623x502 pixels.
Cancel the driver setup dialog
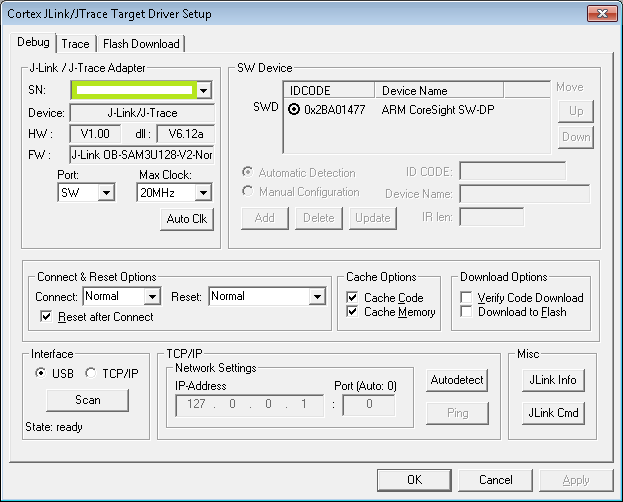coord(495,480)
